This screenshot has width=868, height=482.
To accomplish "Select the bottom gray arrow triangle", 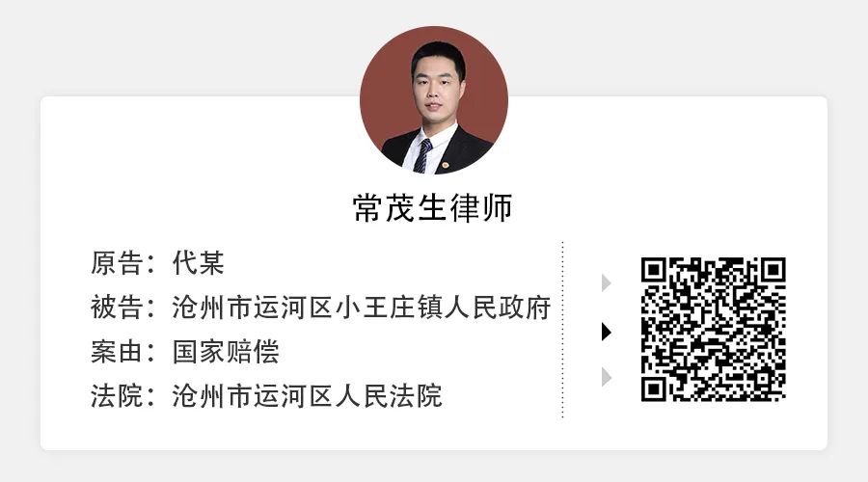I will [607, 377].
